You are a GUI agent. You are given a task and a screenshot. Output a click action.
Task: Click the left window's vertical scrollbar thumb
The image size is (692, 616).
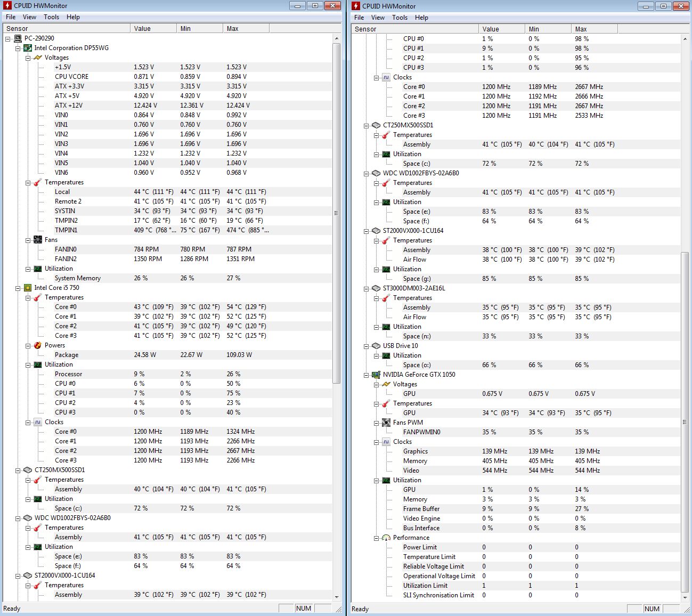pyautogui.click(x=336, y=213)
